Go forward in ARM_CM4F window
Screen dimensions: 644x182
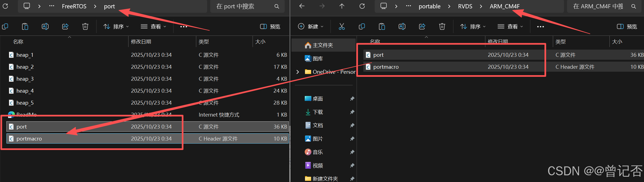[x=322, y=6]
